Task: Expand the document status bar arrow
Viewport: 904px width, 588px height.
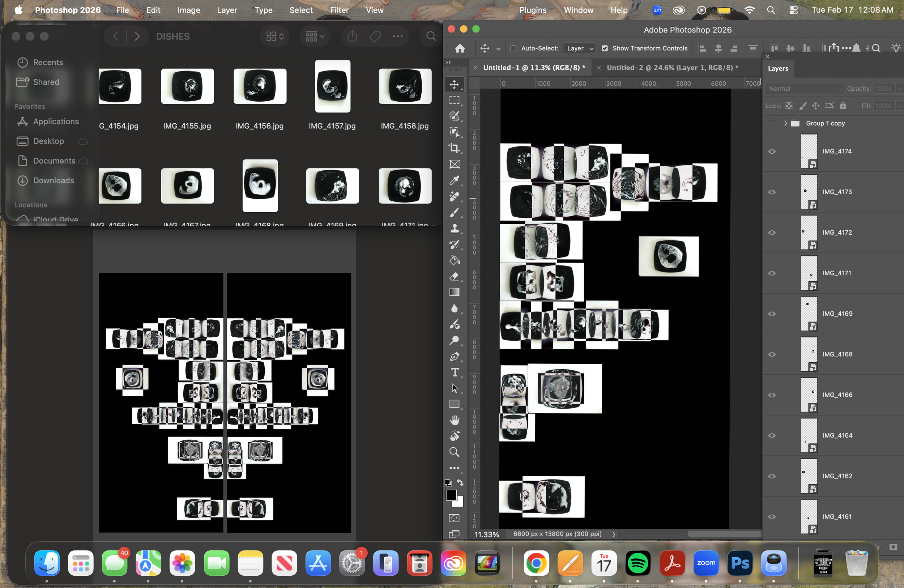Action: point(613,534)
